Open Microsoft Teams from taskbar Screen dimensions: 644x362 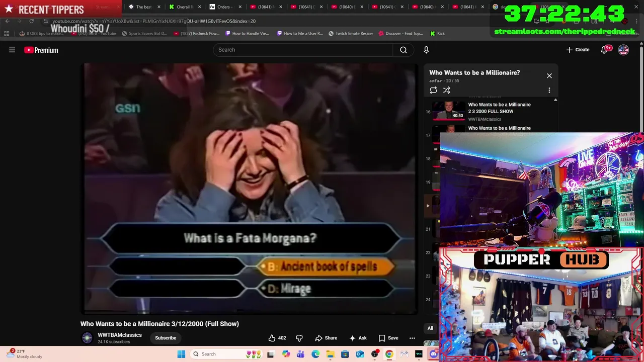click(300, 354)
